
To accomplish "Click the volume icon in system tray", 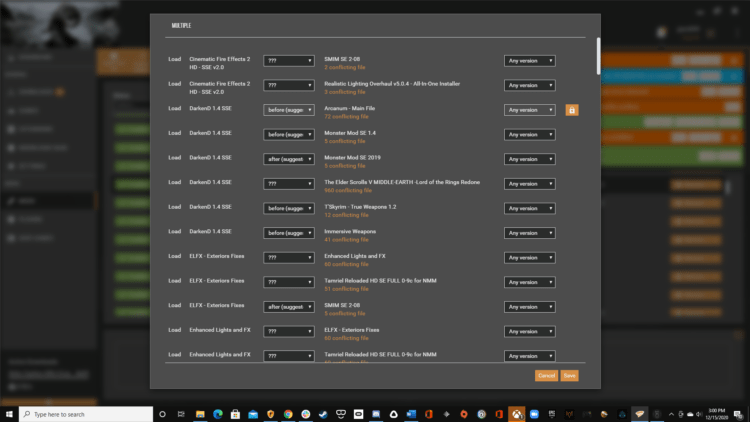I will point(699,414).
